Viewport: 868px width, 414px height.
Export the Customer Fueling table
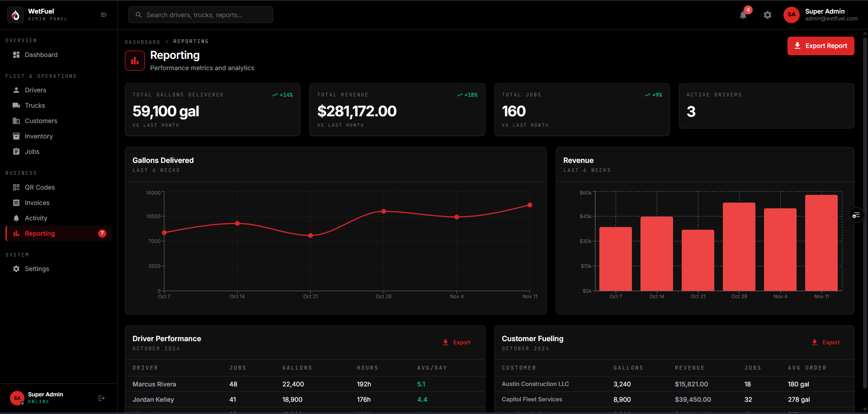[826, 343]
